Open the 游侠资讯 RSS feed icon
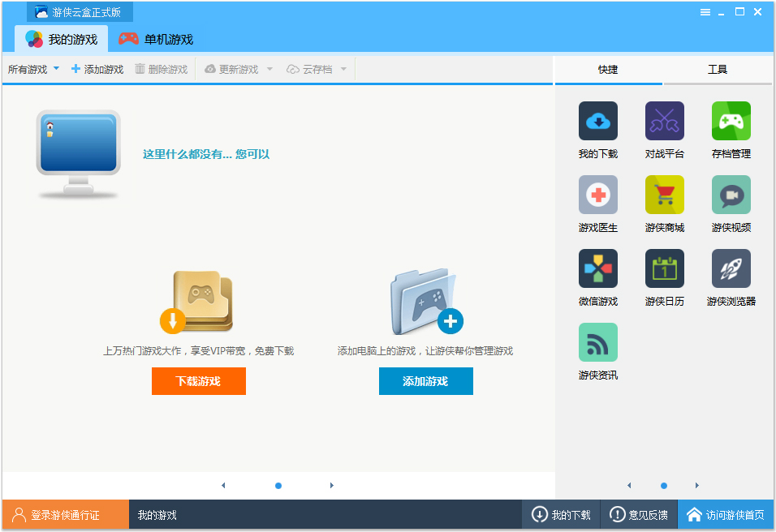This screenshot has height=532, width=776. (x=598, y=342)
